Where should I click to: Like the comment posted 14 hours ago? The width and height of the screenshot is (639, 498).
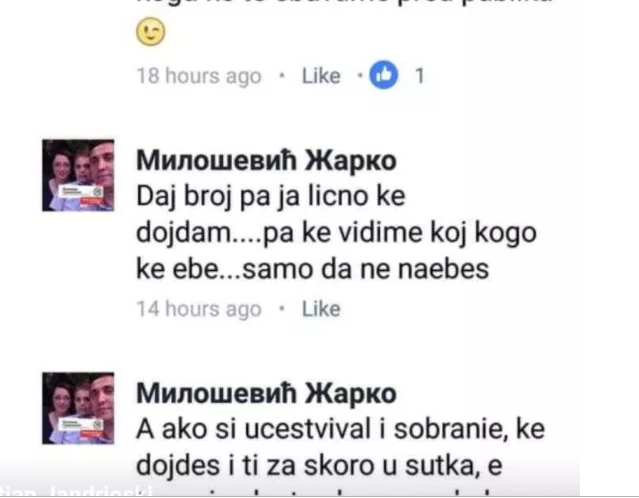click(x=321, y=309)
